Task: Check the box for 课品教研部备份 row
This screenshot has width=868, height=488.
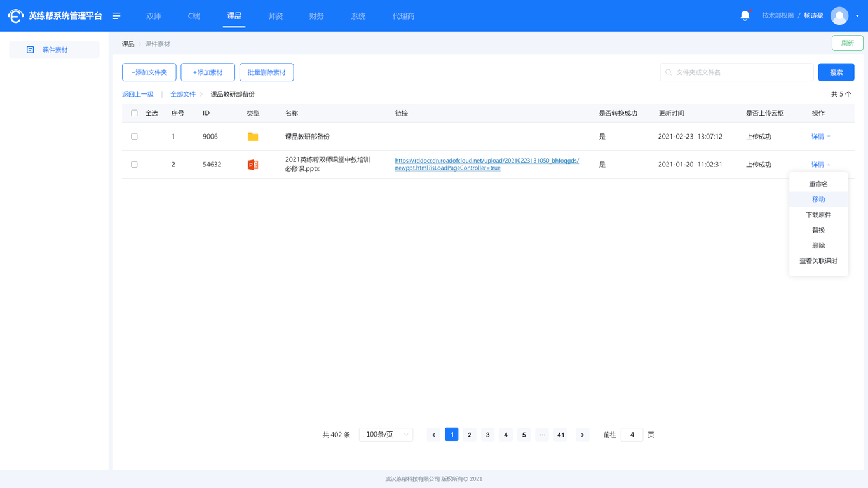Action: (134, 137)
